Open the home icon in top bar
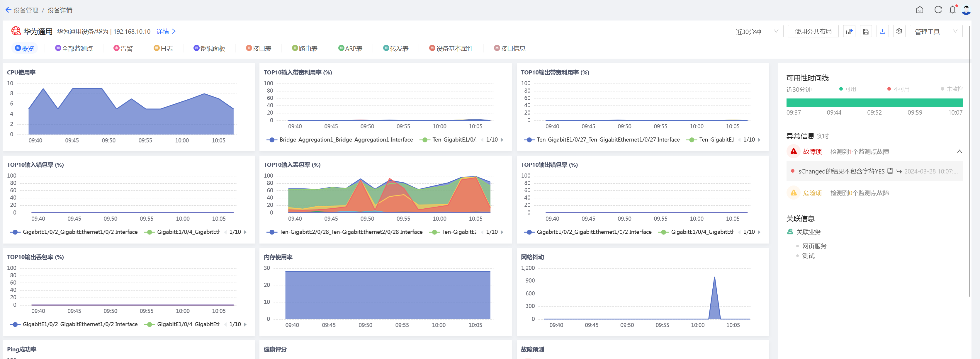 [920, 10]
